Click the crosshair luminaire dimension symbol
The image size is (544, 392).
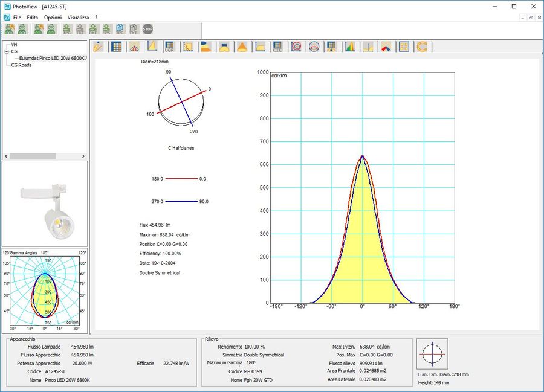432,354
